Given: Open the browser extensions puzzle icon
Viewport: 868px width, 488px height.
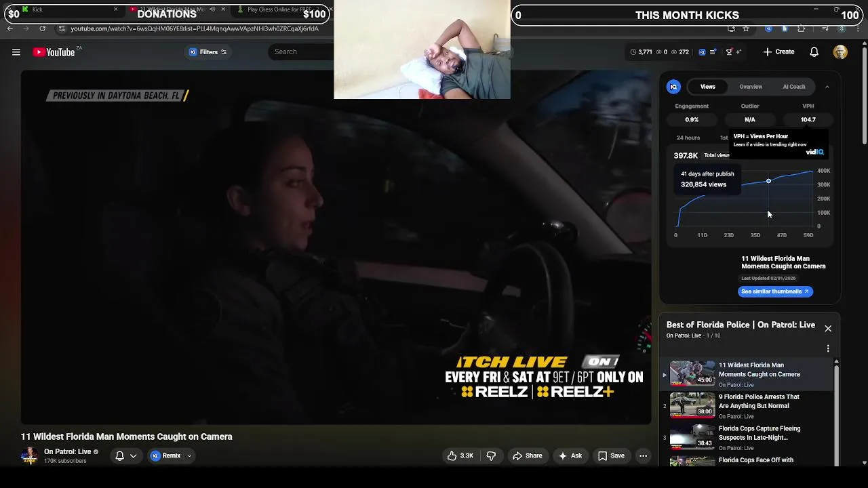Looking at the screenshot, I should coord(802,28).
